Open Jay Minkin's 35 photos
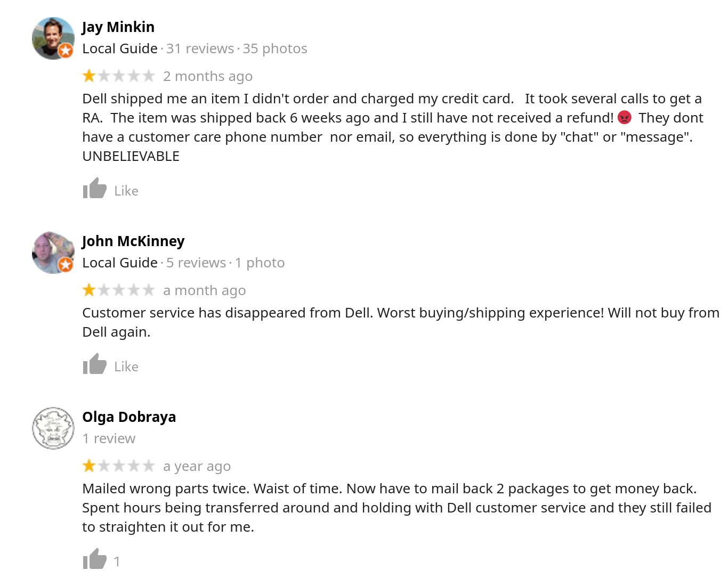This screenshot has height=586, width=728. coord(275,48)
